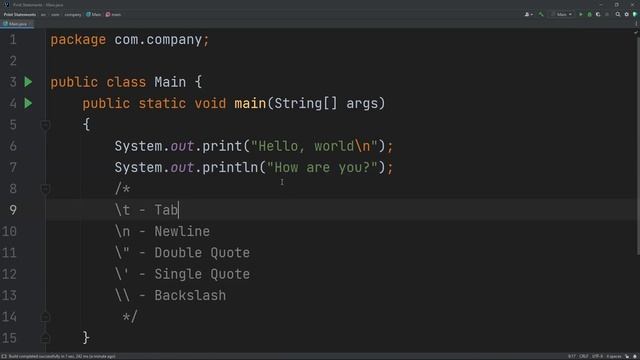Click the '\n - Newline' comment line

[162, 231]
